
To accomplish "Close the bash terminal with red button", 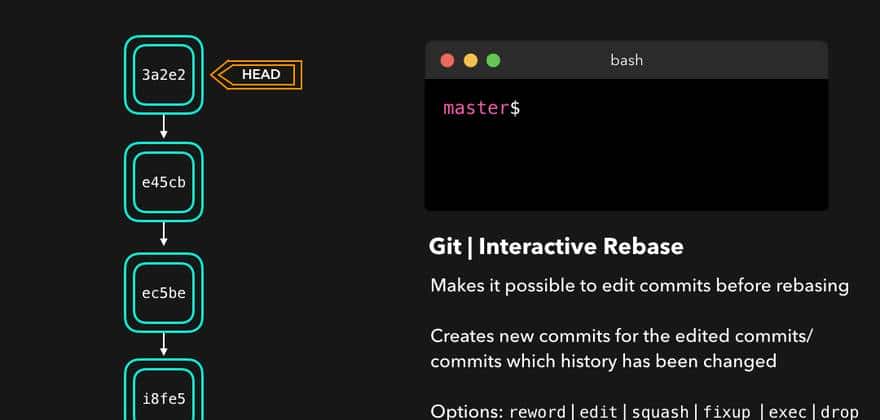I will pyautogui.click(x=447, y=60).
